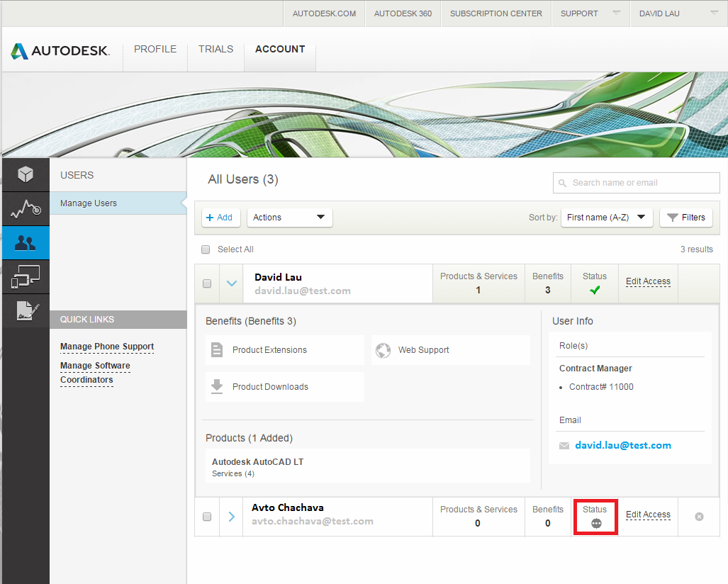Image resolution: width=728 pixels, height=584 pixels.
Task: Open the Support dropdown menu
Action: pyautogui.click(x=590, y=13)
